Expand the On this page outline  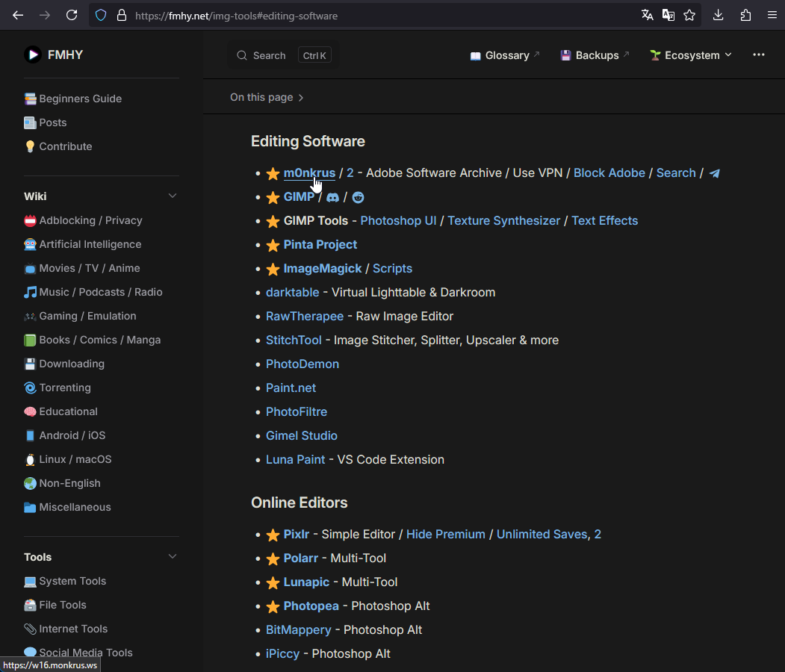click(x=267, y=97)
